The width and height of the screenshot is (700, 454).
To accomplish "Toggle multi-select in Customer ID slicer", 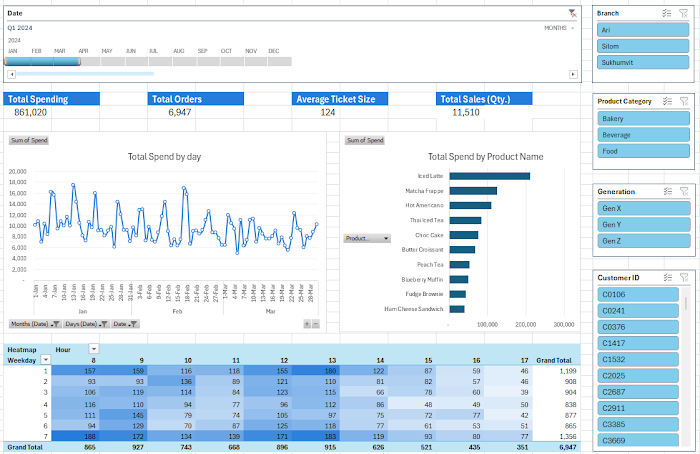I will coord(667,278).
